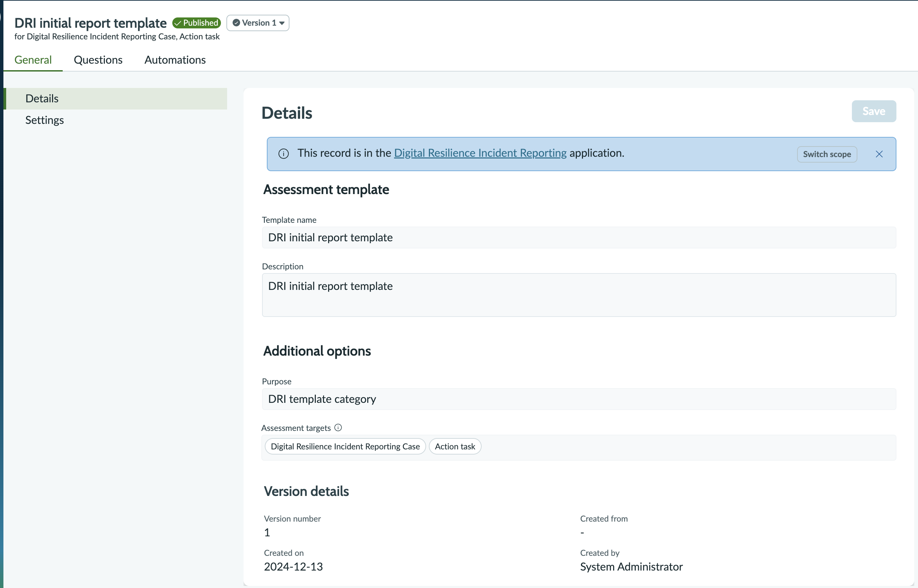Dismiss the application scope banner
Image resolution: width=918 pixels, height=588 pixels.
(x=879, y=154)
